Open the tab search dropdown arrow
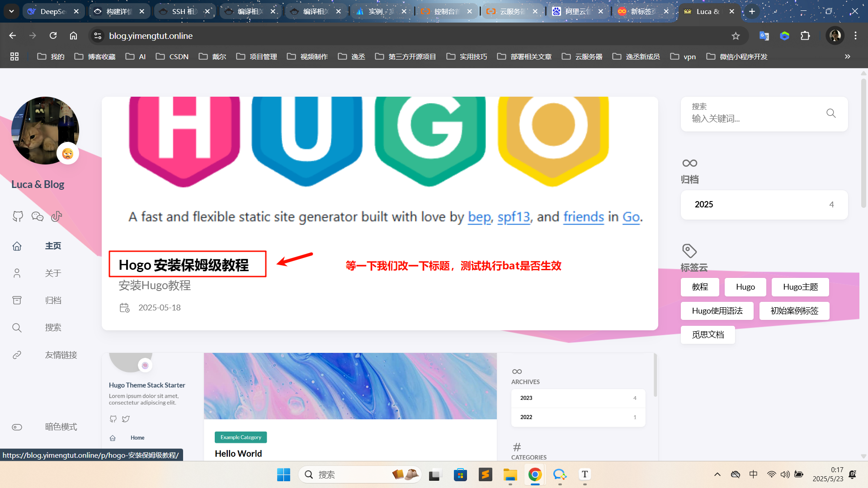This screenshot has width=868, height=488. point(11,11)
